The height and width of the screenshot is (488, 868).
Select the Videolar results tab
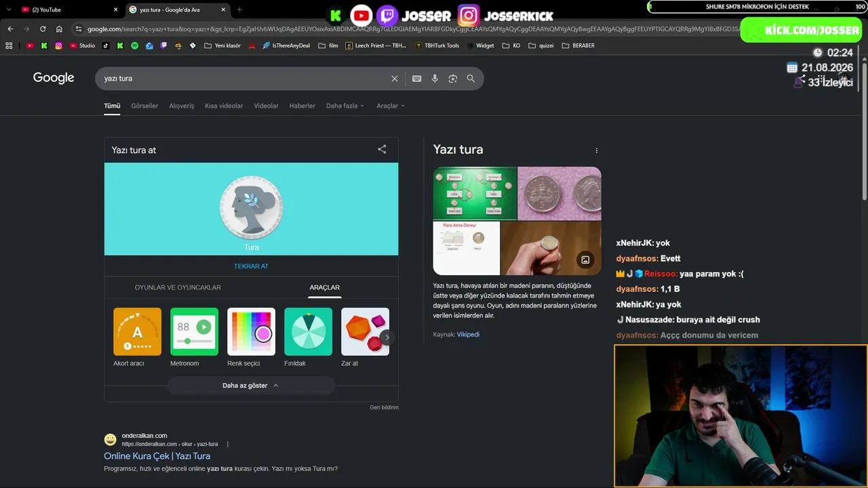(266, 106)
